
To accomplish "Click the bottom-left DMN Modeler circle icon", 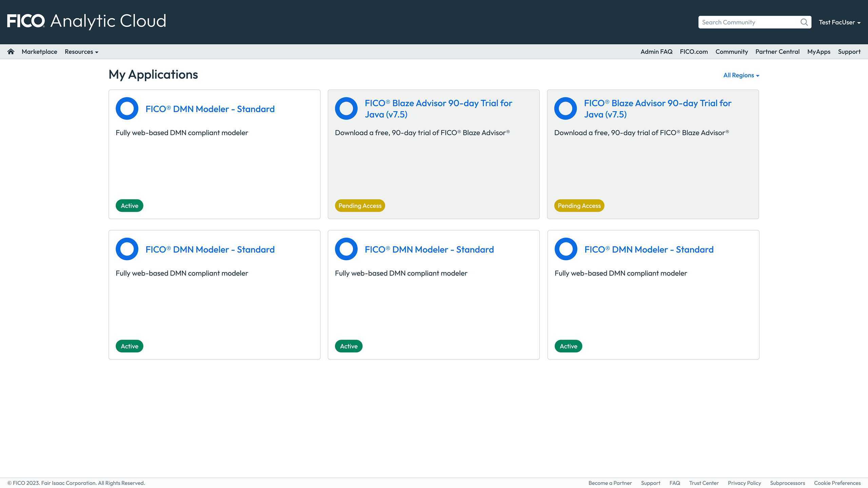I will pyautogui.click(x=127, y=249).
